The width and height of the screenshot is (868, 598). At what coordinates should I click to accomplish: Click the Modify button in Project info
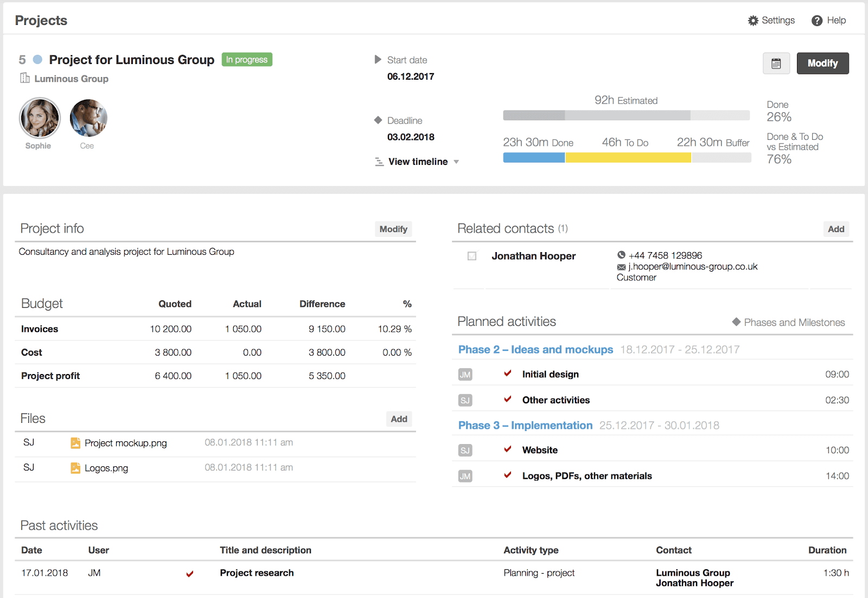coord(393,229)
